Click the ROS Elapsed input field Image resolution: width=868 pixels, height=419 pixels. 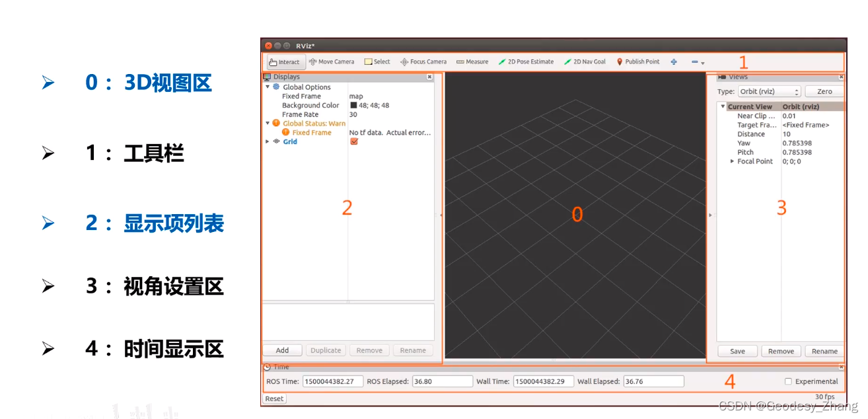[x=442, y=381]
